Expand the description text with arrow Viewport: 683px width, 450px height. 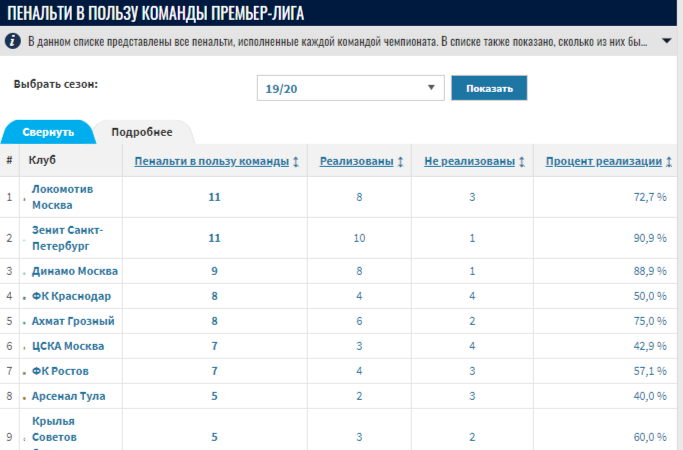666,41
